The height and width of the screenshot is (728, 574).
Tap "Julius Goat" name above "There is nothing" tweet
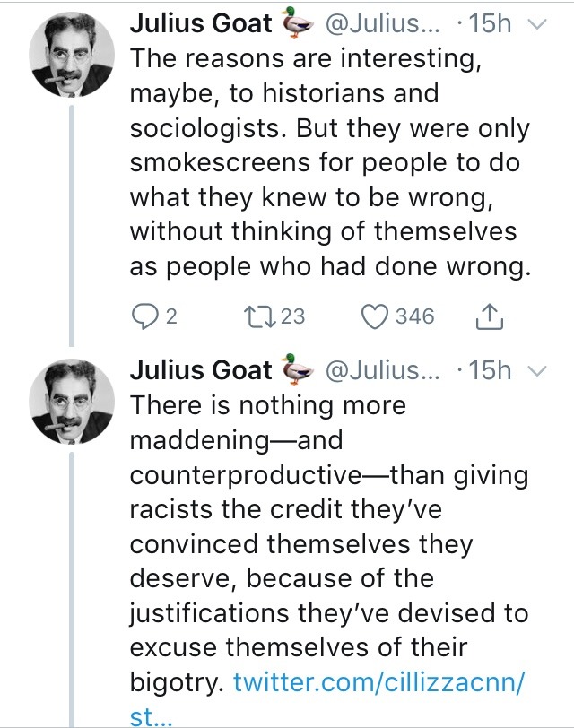(x=201, y=369)
